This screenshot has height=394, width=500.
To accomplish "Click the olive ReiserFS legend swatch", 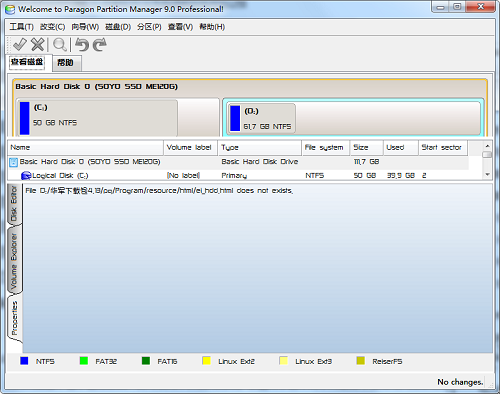I will [x=361, y=361].
